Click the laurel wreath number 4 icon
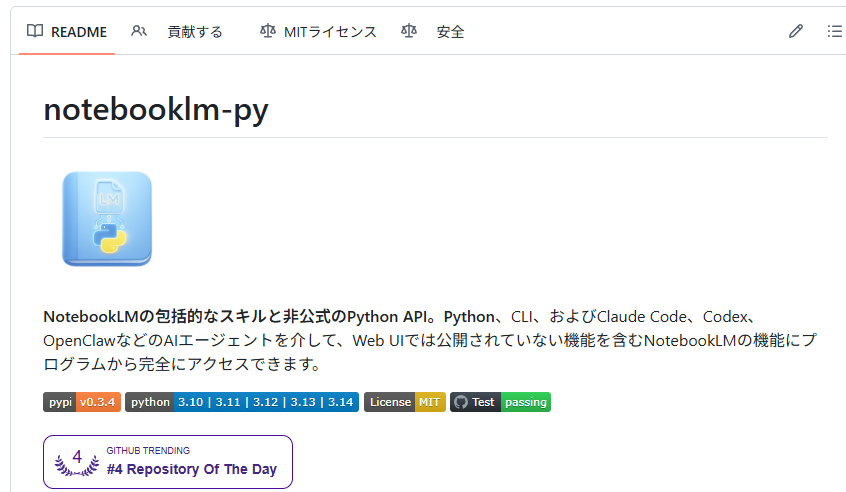The width and height of the screenshot is (846, 492). pyautogui.click(x=77, y=462)
